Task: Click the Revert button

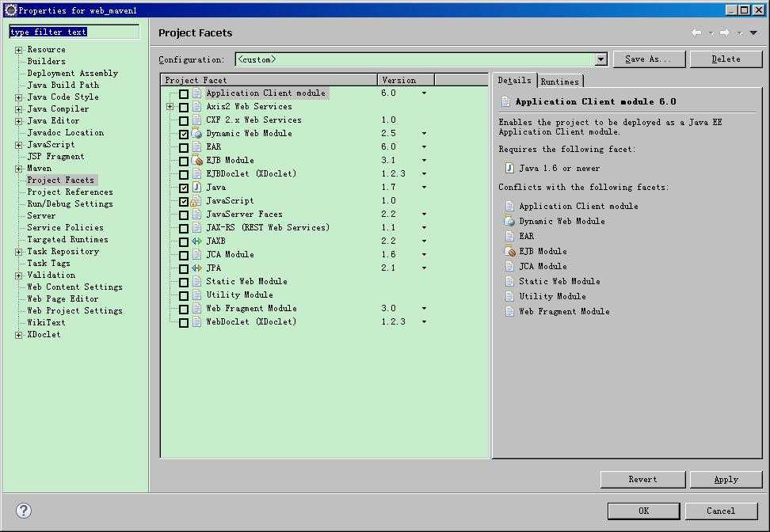Action: pos(642,479)
